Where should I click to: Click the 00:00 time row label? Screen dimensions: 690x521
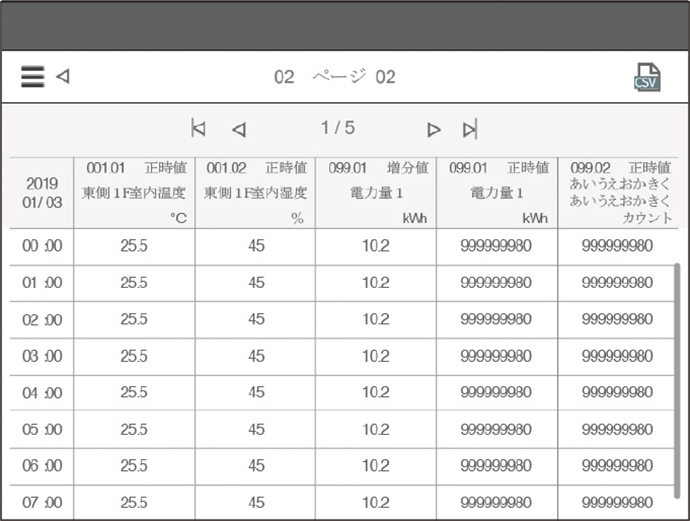tap(42, 246)
